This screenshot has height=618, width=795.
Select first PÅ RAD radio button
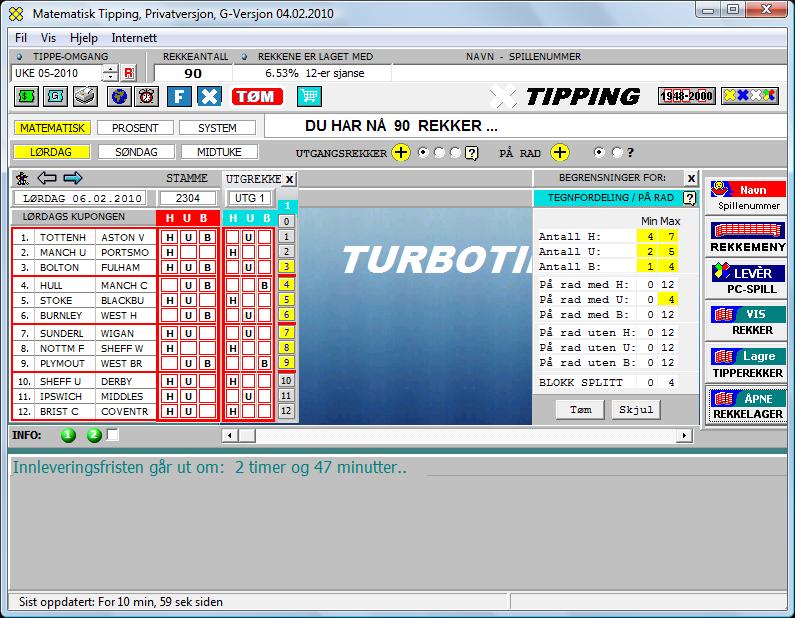pyautogui.click(x=599, y=152)
